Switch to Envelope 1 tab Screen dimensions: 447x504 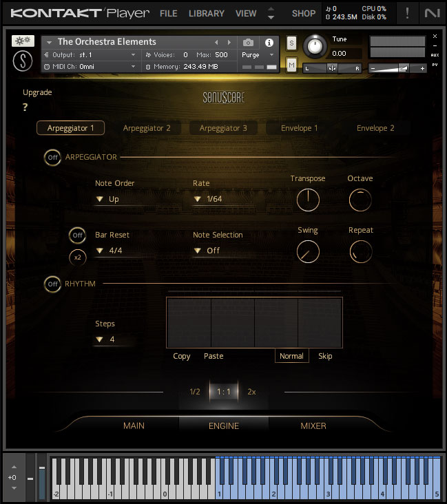(300, 128)
